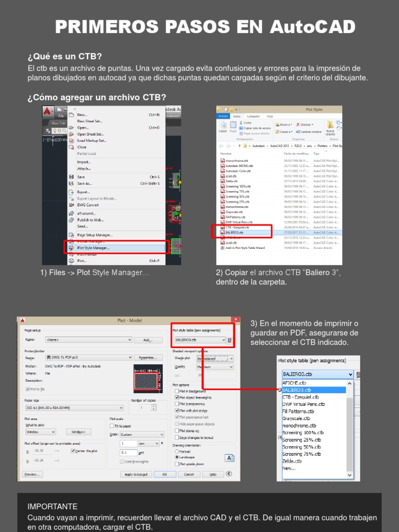The width and height of the screenshot is (399, 532).
Task: Click the Save floppy disk icon
Action: [x=71, y=177]
